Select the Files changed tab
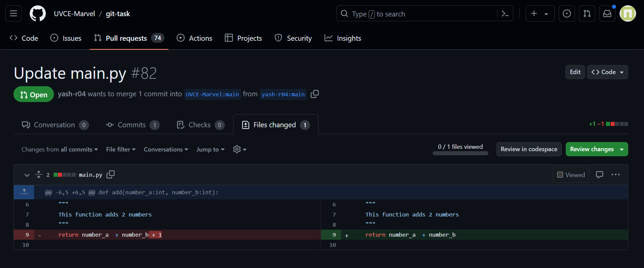The width and height of the screenshot is (644, 268). (x=276, y=125)
